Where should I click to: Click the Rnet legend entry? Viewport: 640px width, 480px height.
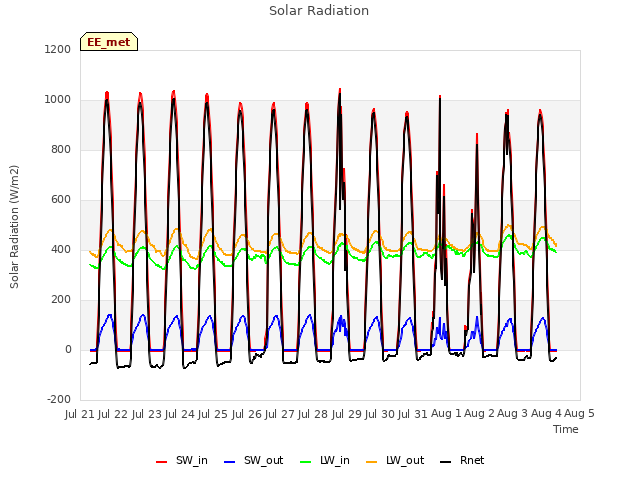462,461
